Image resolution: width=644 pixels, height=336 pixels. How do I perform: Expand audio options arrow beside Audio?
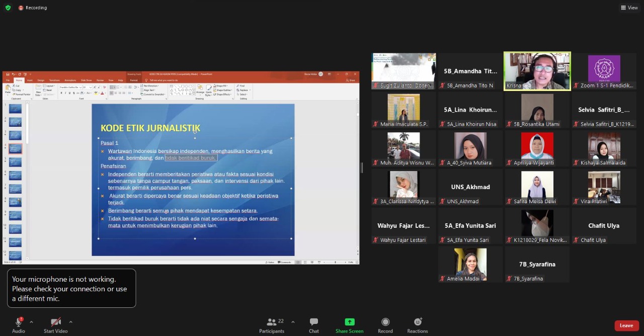coord(31,322)
